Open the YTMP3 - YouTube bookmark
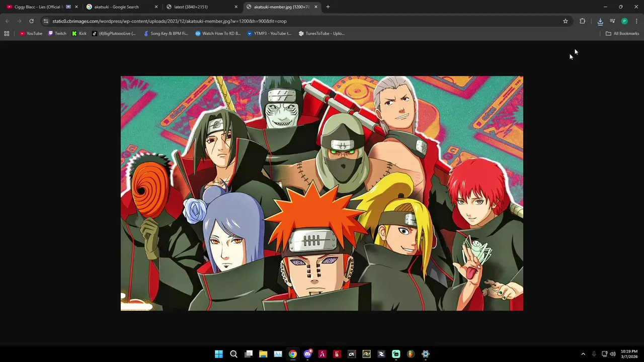This screenshot has width=644, height=362. tap(269, 34)
